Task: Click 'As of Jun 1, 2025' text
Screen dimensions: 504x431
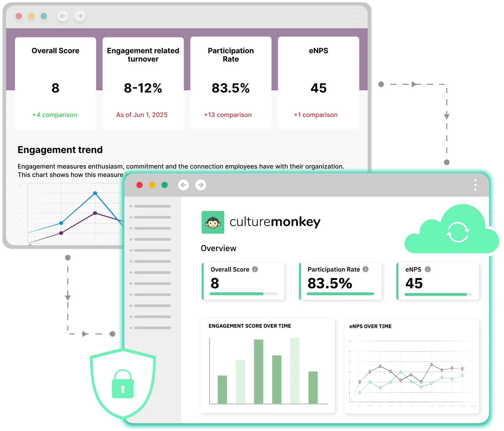Action: click(142, 115)
